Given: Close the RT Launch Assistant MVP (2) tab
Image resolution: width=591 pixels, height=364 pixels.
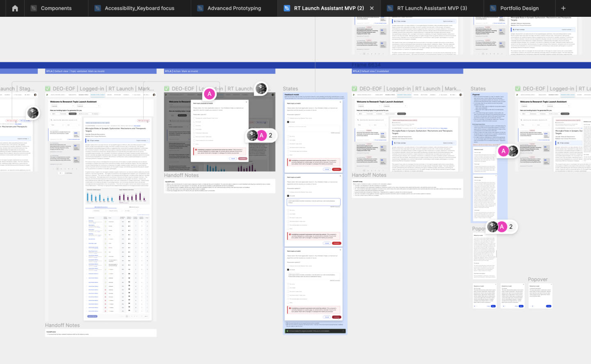Looking at the screenshot, I should pyautogui.click(x=372, y=8).
